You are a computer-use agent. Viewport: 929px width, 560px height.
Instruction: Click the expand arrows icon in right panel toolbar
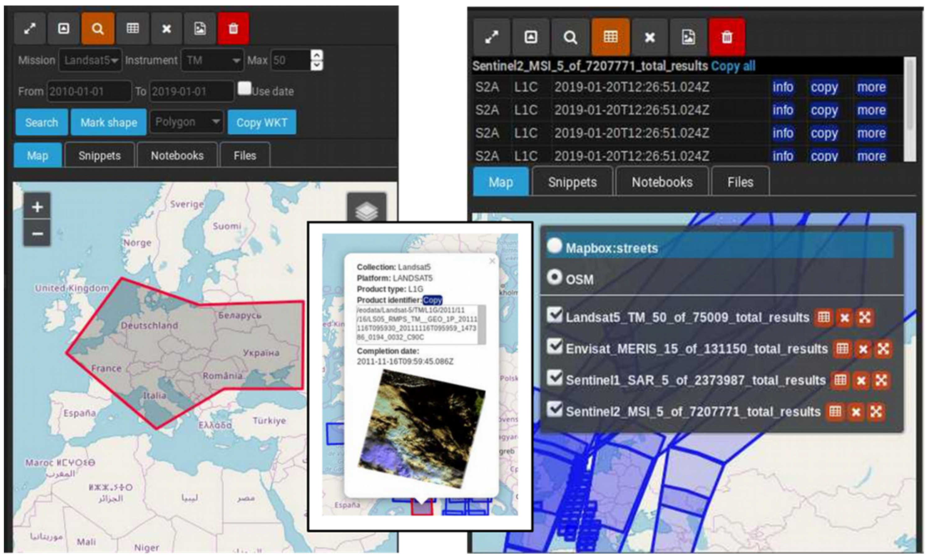[x=492, y=37]
